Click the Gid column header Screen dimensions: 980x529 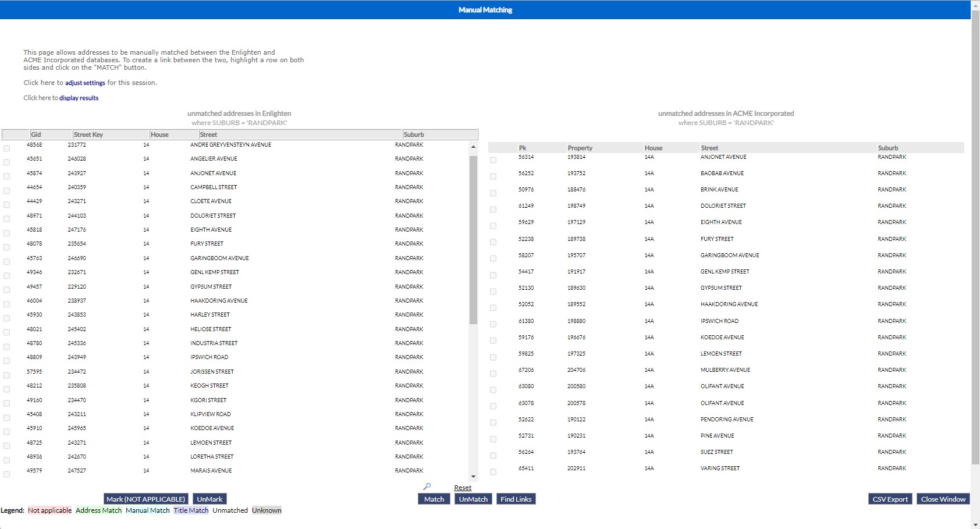(x=36, y=134)
